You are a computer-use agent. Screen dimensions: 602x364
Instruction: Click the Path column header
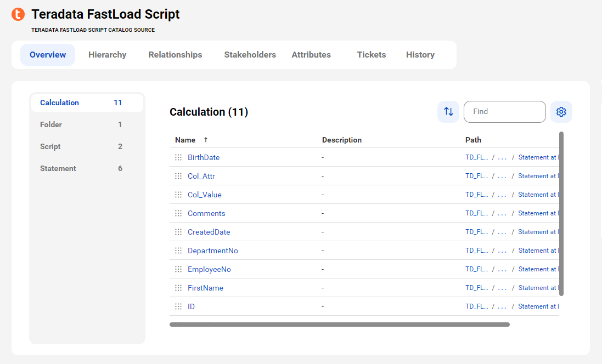coord(473,140)
